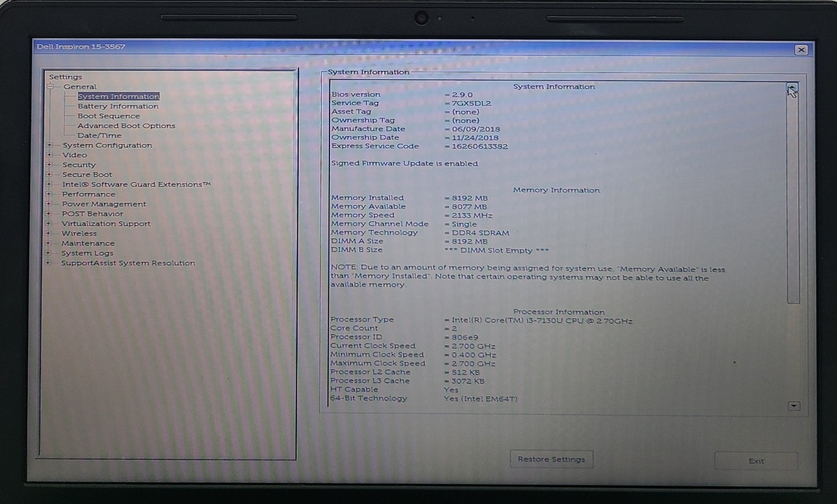Screen dimensions: 837x504
Task: Click the Service Tag value 7GX5DL2
Action: click(x=471, y=104)
